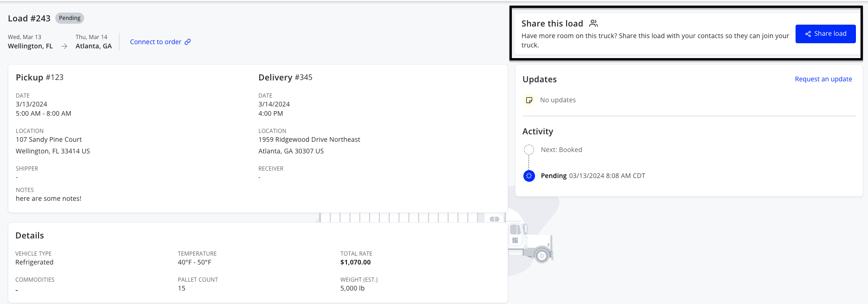This screenshot has height=304, width=868.
Task: Click the Pending status badge beside Load #243
Action: coord(70,18)
